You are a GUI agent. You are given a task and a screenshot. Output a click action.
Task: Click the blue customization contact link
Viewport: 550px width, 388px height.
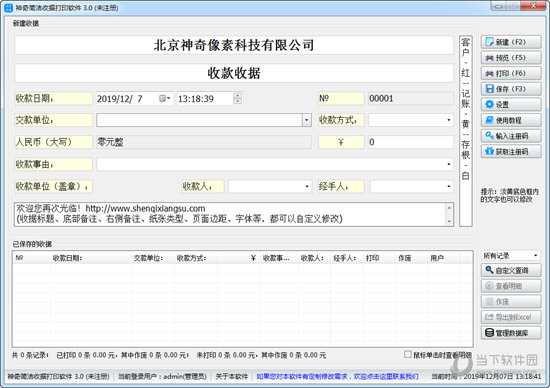coord(337,376)
